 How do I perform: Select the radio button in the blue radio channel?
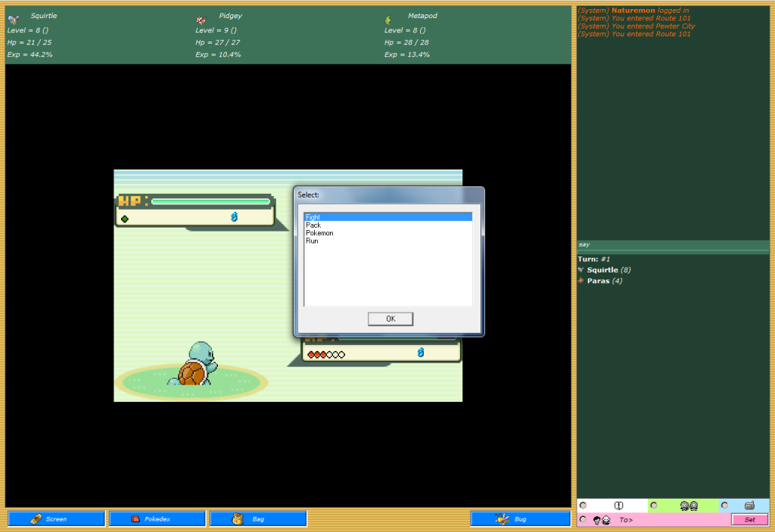pos(724,506)
